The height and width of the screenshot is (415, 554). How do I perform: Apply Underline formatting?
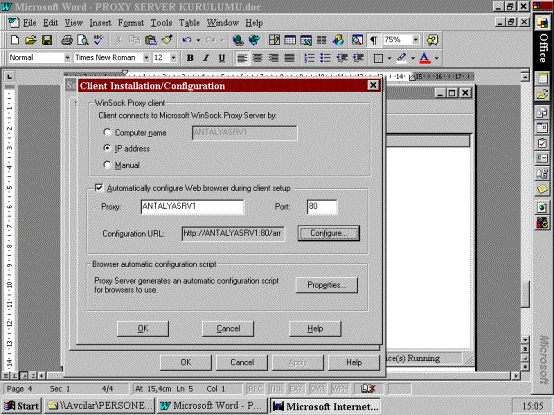click(x=222, y=58)
